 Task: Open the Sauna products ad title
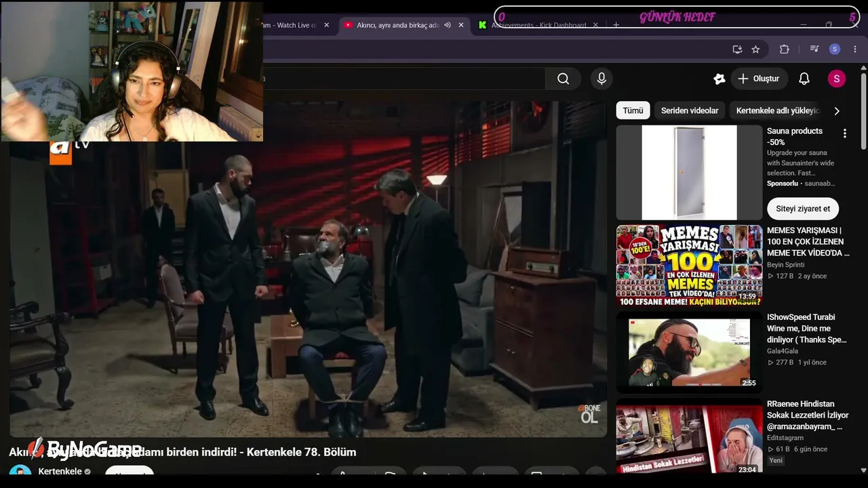[x=795, y=136]
